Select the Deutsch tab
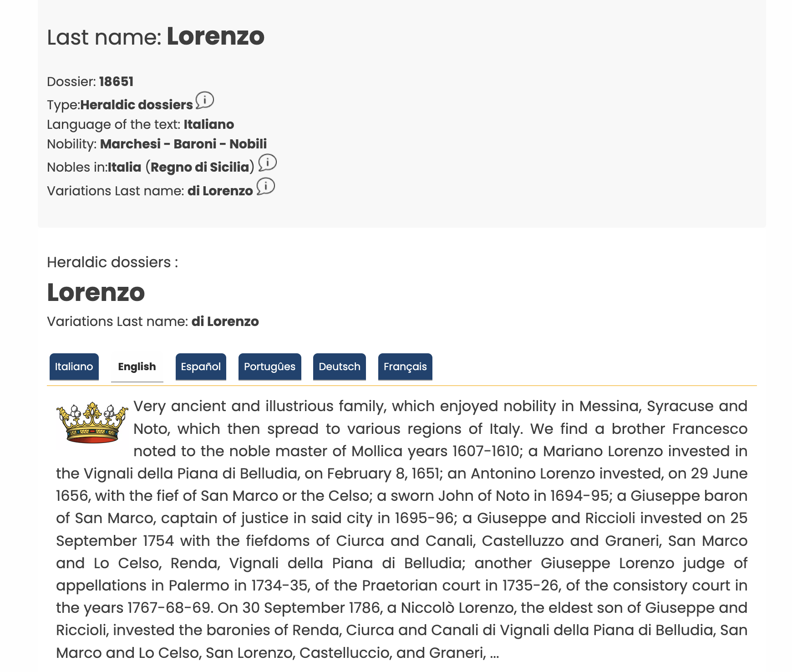Image resolution: width=792 pixels, height=672 pixels. [x=339, y=367]
